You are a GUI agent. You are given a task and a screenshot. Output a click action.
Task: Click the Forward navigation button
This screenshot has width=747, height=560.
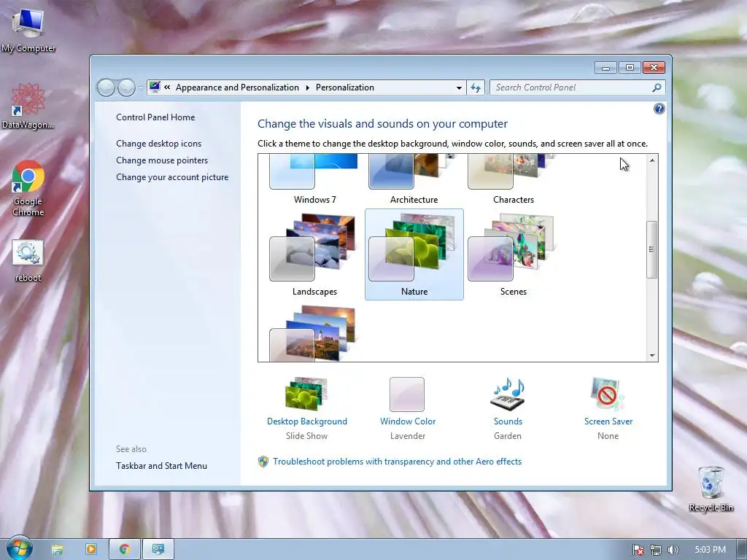(126, 87)
